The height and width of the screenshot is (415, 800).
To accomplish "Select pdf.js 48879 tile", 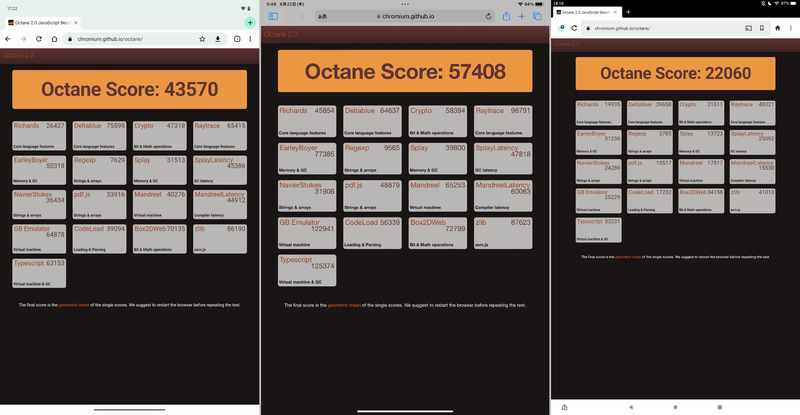I will pyautogui.click(x=372, y=196).
